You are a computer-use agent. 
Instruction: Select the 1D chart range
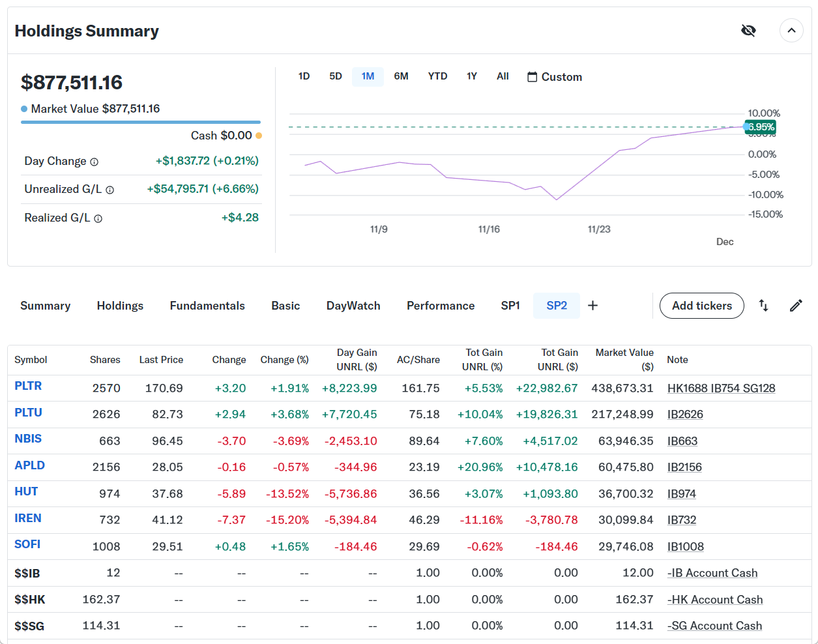click(304, 76)
